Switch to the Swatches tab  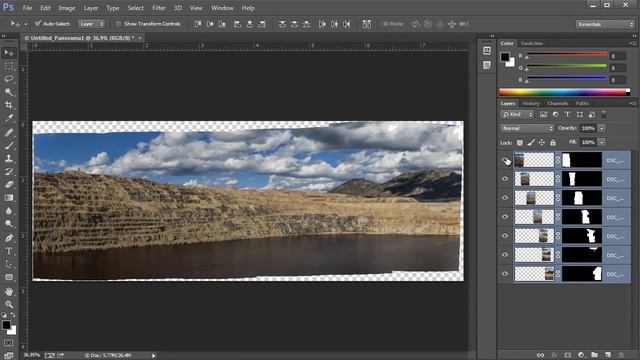pos(532,43)
